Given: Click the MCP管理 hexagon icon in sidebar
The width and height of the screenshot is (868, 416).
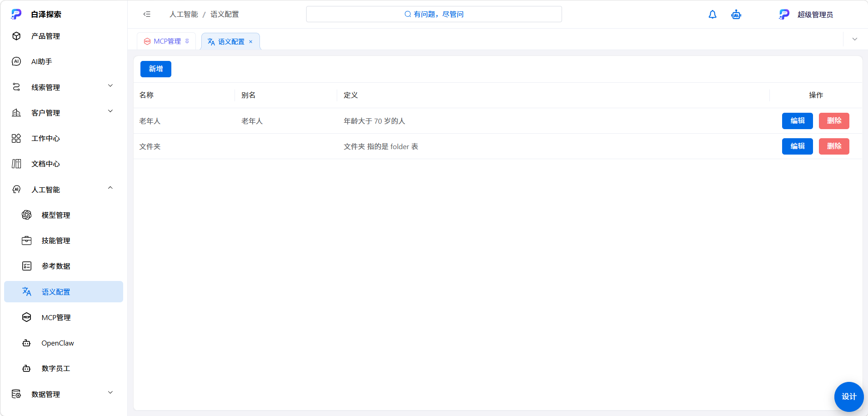Looking at the screenshot, I should point(27,317).
